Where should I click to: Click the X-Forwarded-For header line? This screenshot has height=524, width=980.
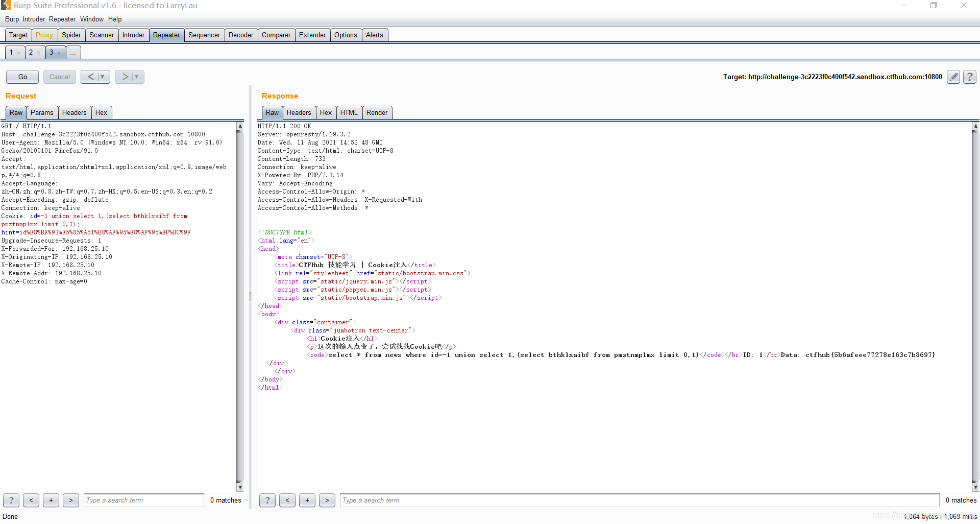point(55,249)
